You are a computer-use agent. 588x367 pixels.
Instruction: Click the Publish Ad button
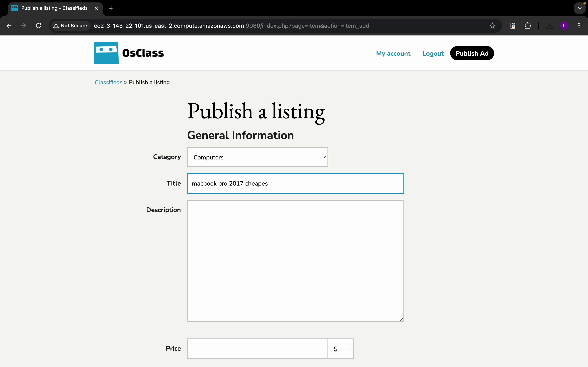[472, 53]
